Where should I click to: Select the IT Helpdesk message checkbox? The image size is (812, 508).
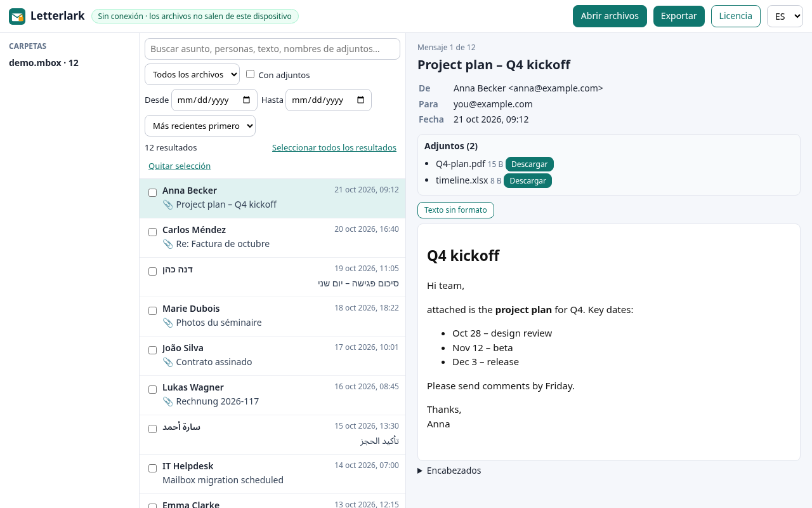pyautogui.click(x=152, y=468)
